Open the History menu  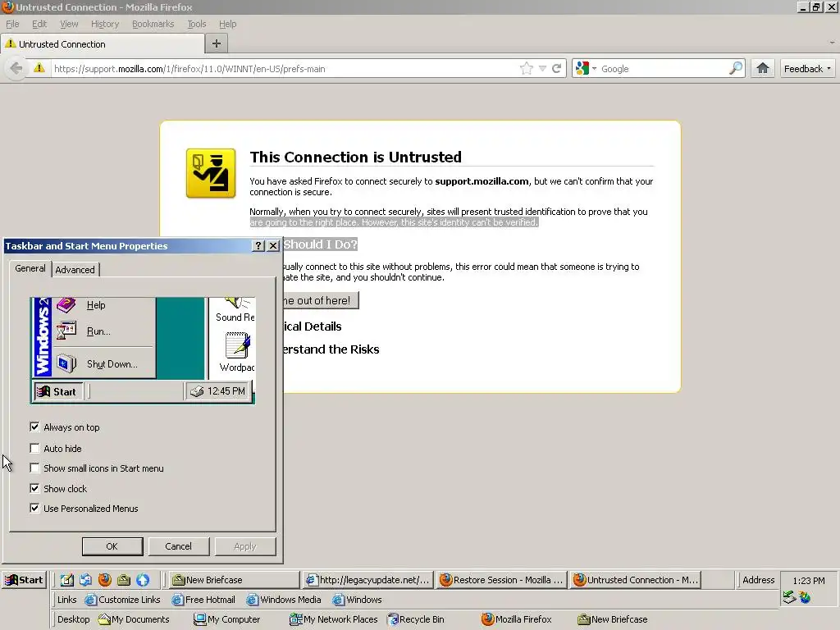click(x=105, y=24)
